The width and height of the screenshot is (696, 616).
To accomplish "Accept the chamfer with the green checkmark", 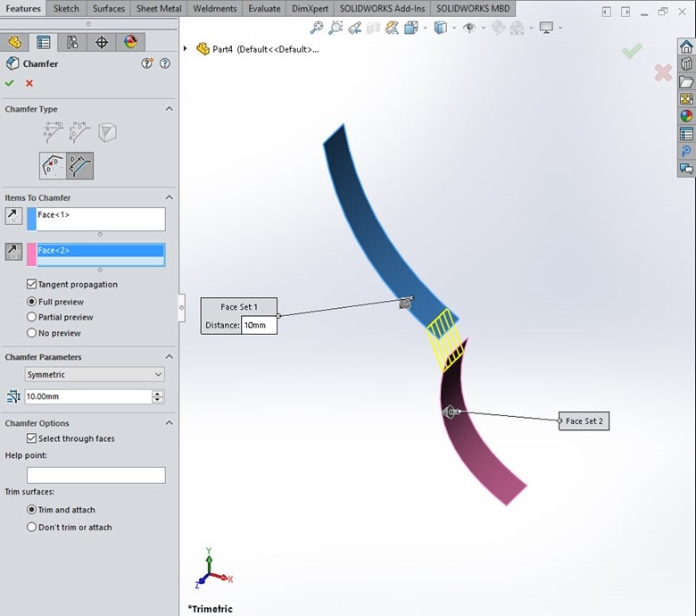I will pos(10,83).
